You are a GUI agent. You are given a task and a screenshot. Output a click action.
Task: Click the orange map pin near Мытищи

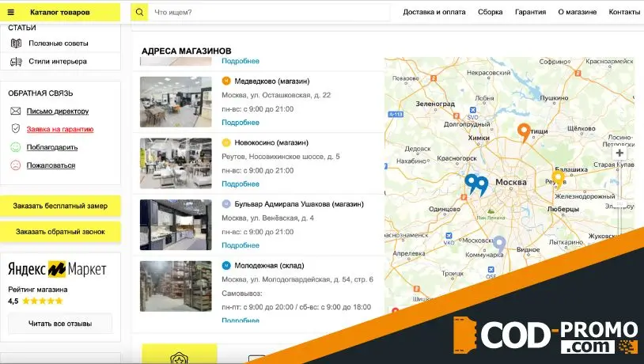pyautogui.click(x=523, y=131)
